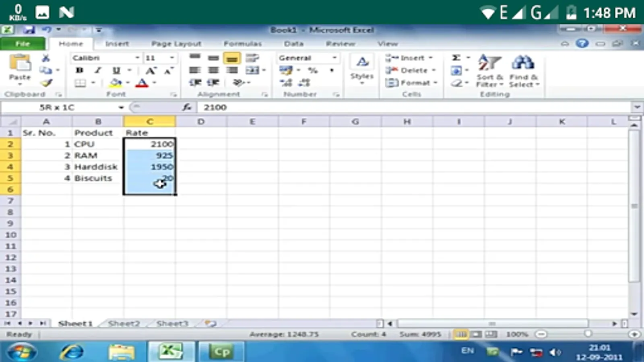This screenshot has height=362, width=644.
Task: Click Delete in the Cells group
Action: 410,70
